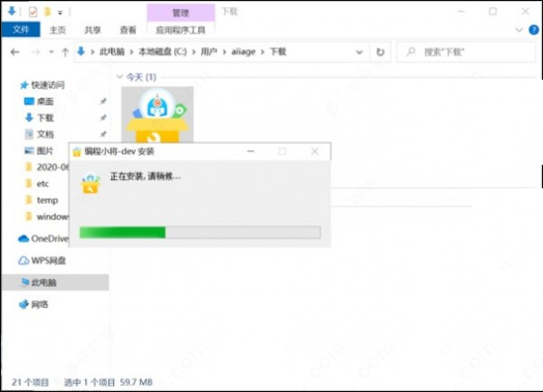Click the help question mark icon

(534, 30)
